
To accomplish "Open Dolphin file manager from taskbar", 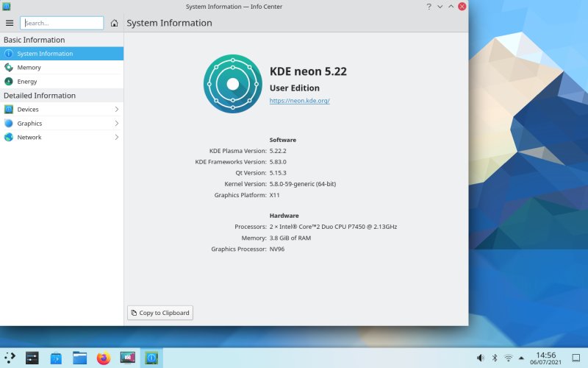I will 80,358.
